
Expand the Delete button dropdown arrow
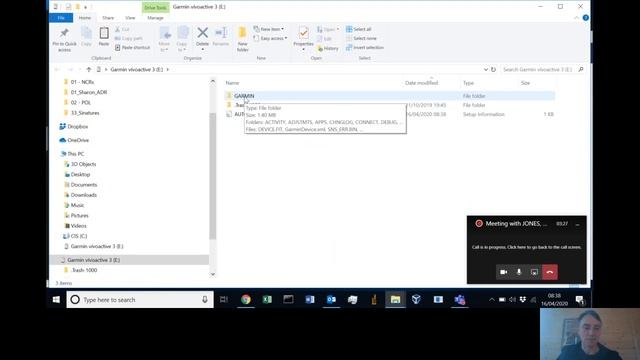click(202, 49)
